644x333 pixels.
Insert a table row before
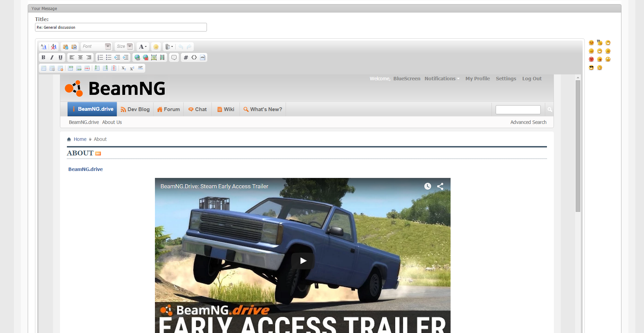pos(70,68)
